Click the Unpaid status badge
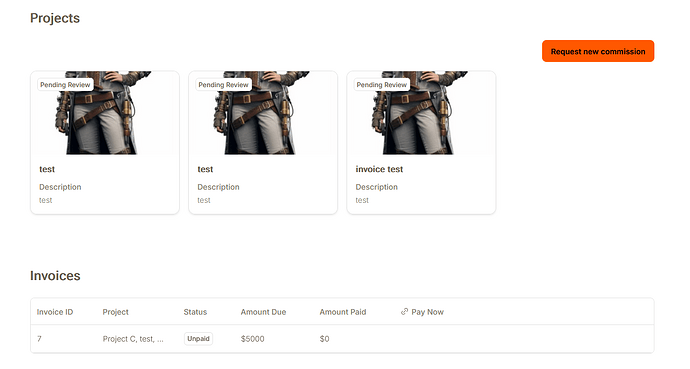 198,339
